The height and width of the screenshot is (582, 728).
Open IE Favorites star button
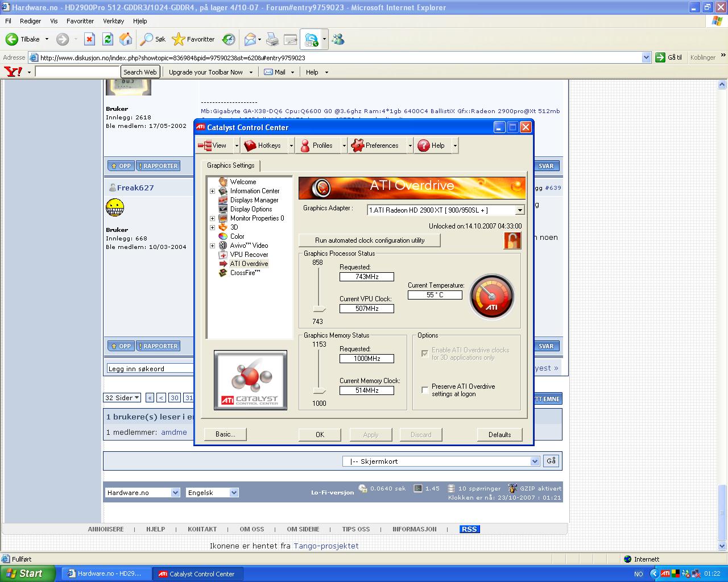click(179, 39)
